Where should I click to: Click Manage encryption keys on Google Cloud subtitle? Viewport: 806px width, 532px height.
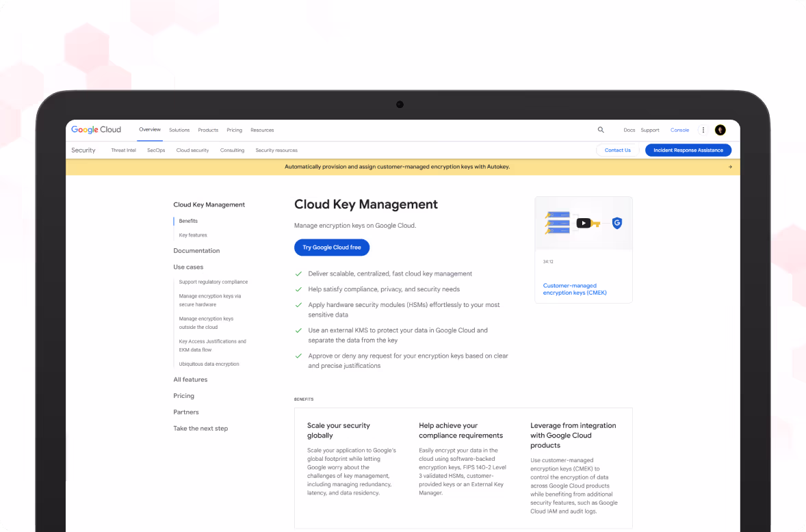[354, 226]
